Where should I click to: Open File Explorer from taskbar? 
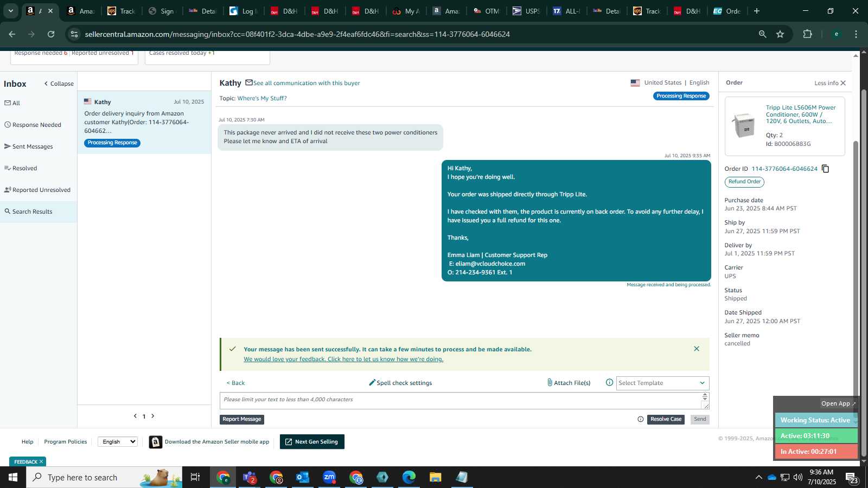point(436,477)
